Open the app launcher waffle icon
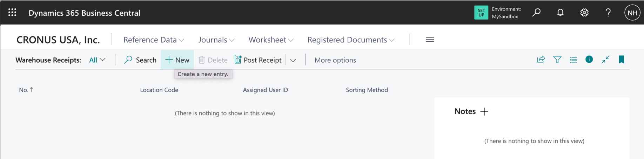The height and width of the screenshot is (159, 644). tap(12, 13)
